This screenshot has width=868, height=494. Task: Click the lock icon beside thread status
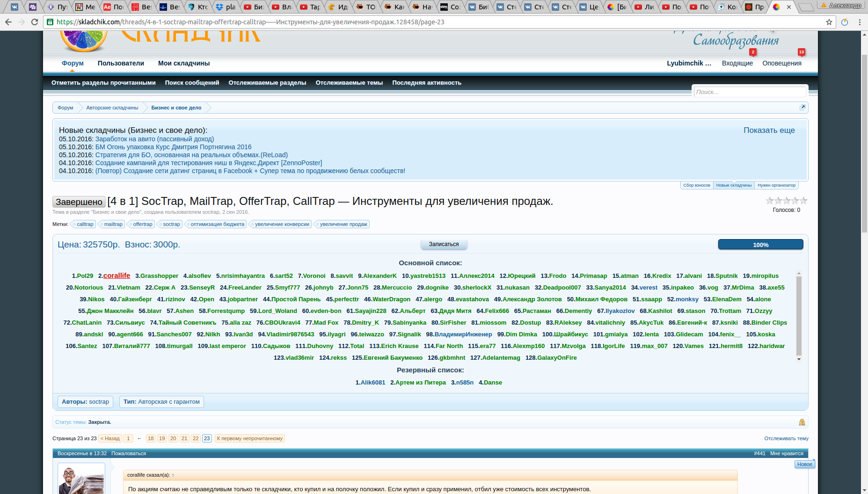point(802,422)
